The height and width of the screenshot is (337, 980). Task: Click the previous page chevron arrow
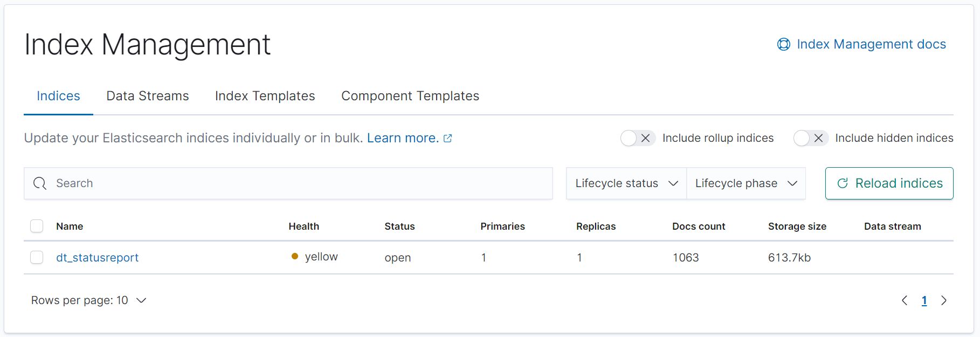coord(905,300)
